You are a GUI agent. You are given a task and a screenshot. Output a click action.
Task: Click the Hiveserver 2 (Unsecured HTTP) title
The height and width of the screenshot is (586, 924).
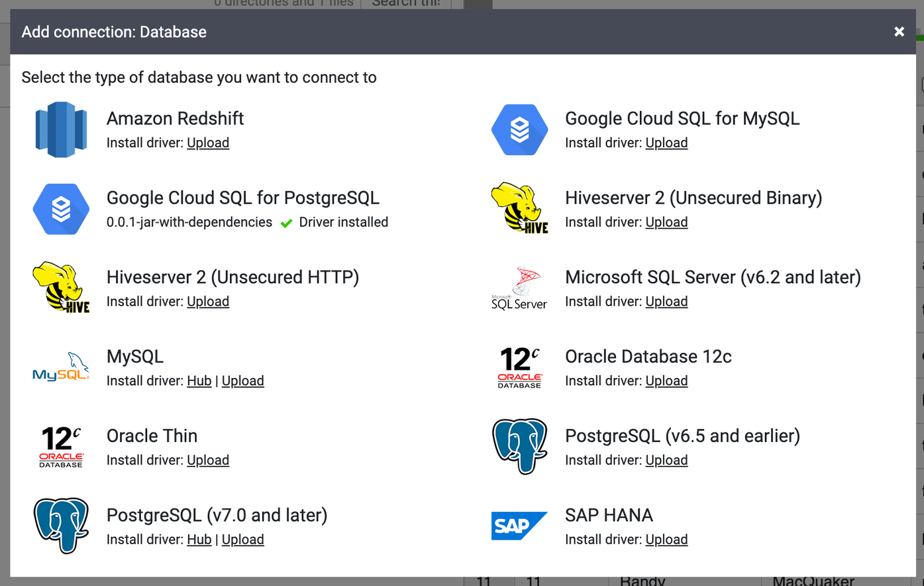232,277
